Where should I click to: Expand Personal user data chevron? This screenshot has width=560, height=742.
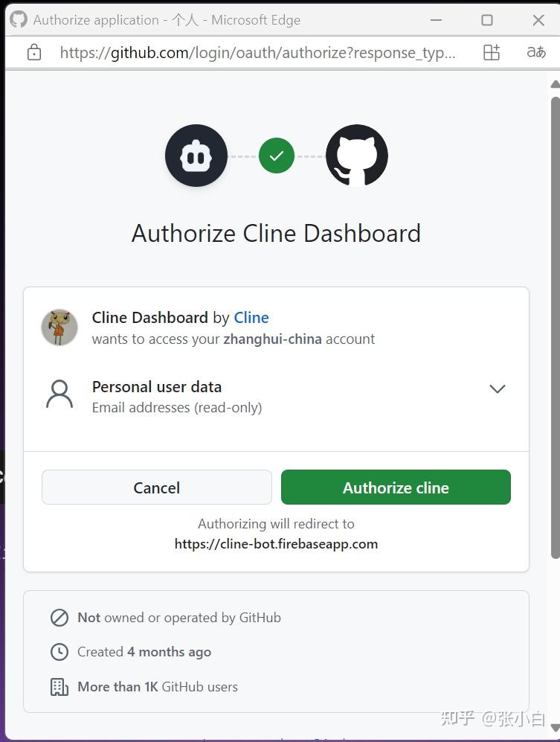(x=498, y=389)
